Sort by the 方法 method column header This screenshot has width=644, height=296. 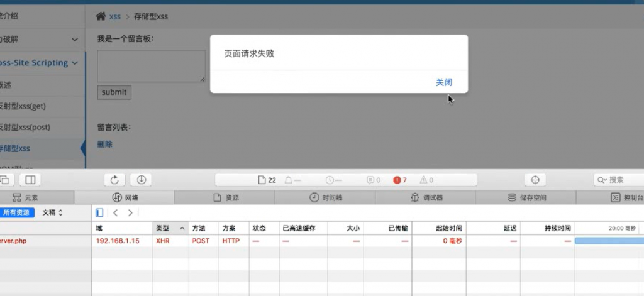point(203,228)
